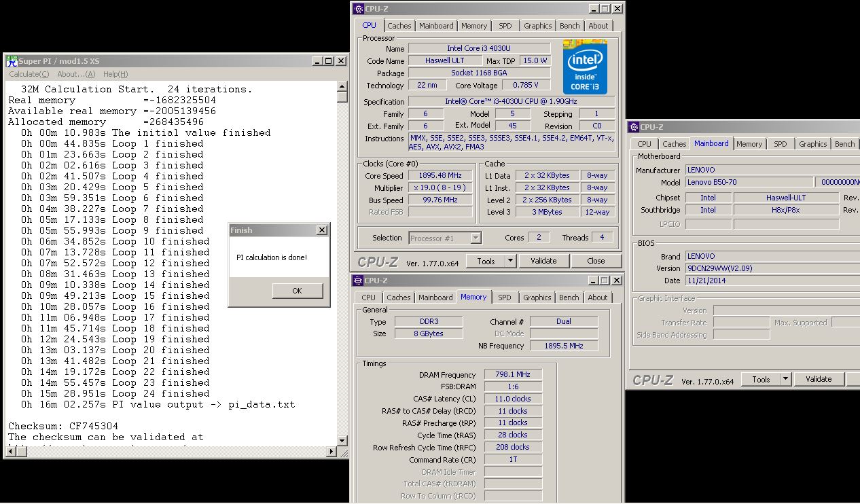Open About tab in top CPU-Z window
The width and height of the screenshot is (860, 504).
[598, 26]
